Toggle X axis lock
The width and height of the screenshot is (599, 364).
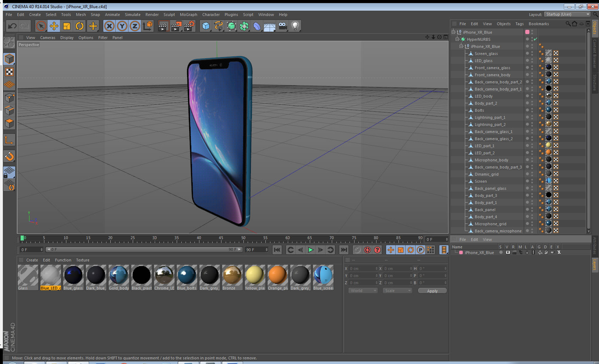click(109, 26)
